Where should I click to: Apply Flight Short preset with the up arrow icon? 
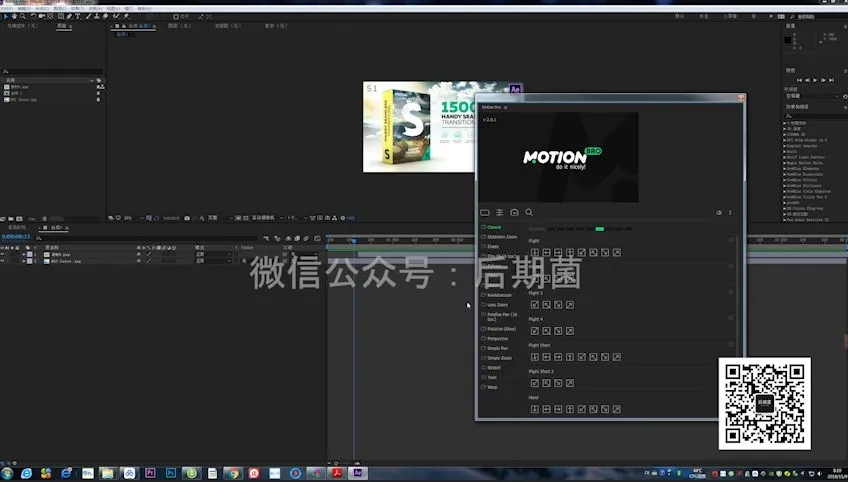click(570, 357)
